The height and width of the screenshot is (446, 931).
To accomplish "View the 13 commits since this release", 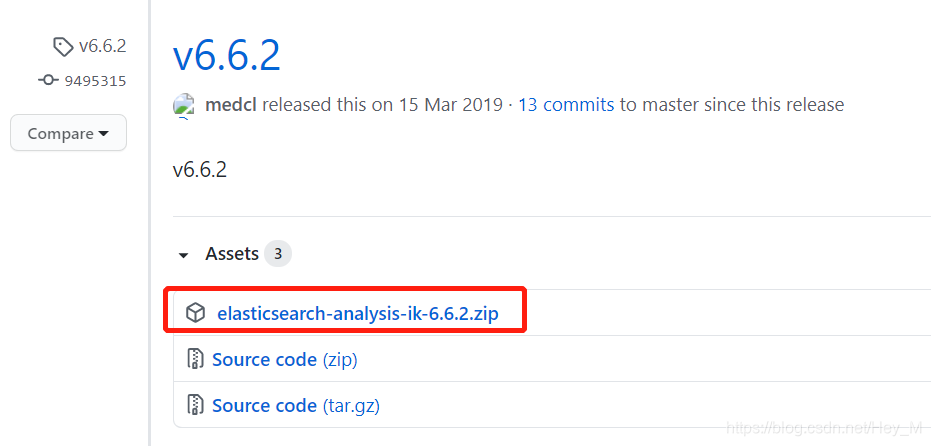I will tap(566, 105).
